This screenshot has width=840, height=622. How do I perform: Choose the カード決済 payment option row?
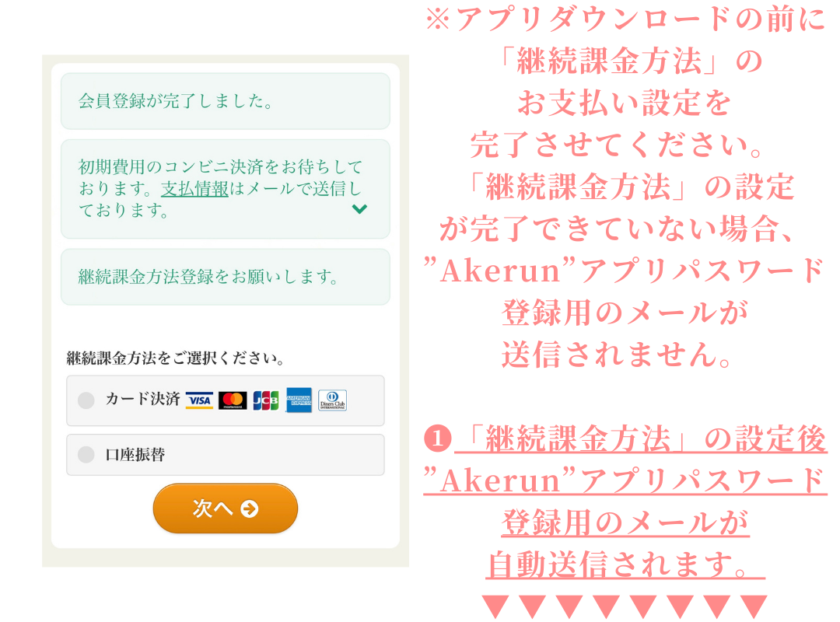(226, 400)
